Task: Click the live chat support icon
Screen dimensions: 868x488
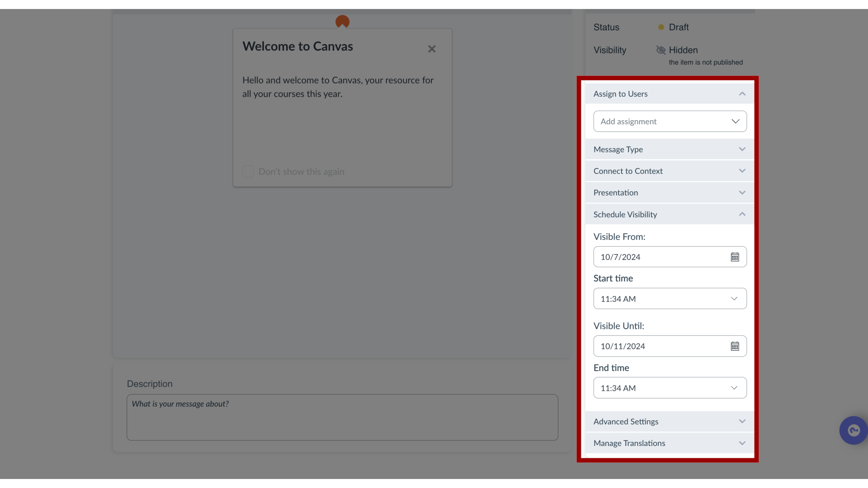Action: (854, 431)
